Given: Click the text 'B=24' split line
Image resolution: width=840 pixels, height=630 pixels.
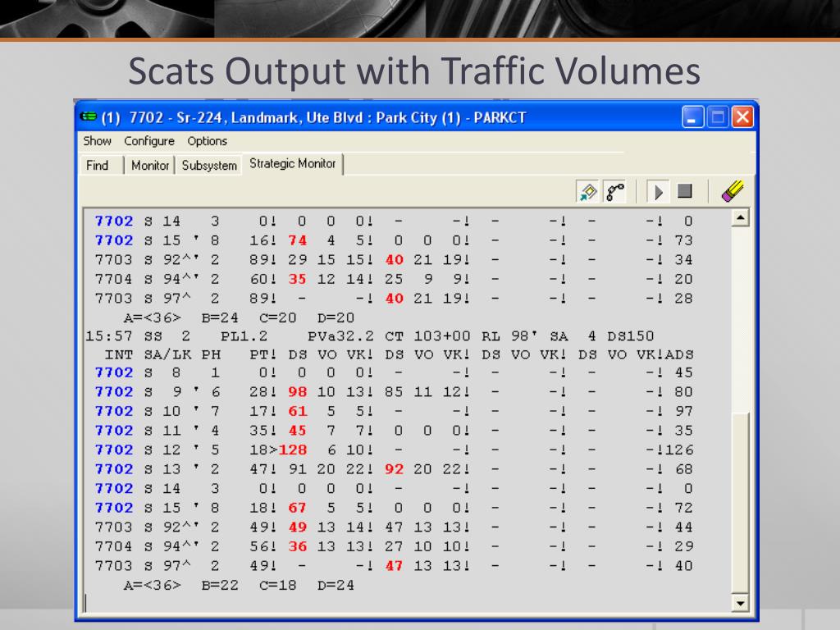Looking at the screenshot, I should (x=220, y=317).
